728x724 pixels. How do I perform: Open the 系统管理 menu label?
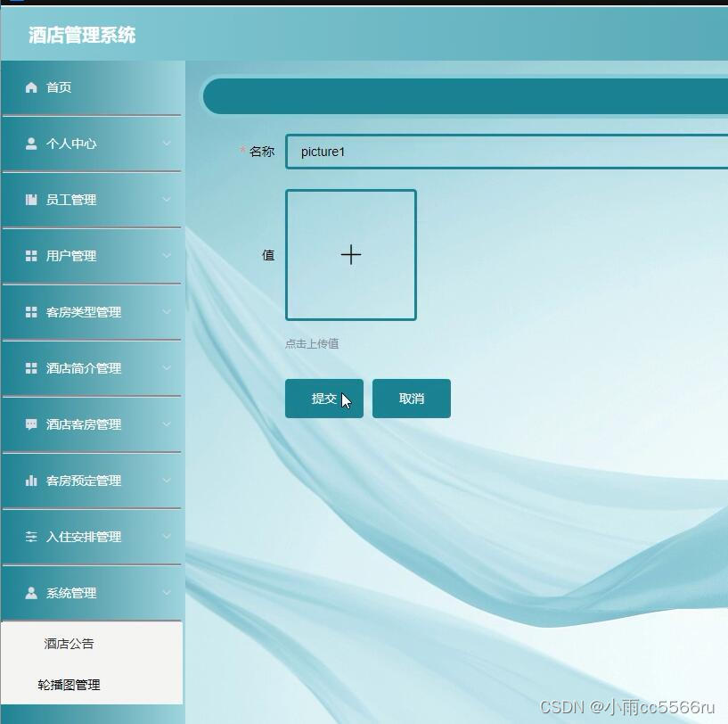tap(71, 593)
